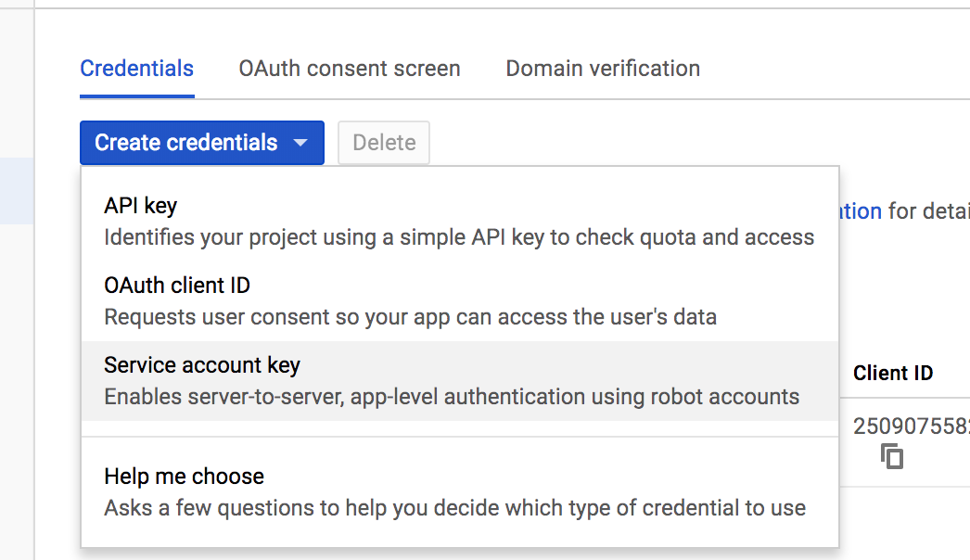Copy the Client ID to clipboard
The width and height of the screenshot is (970, 560).
click(x=891, y=456)
